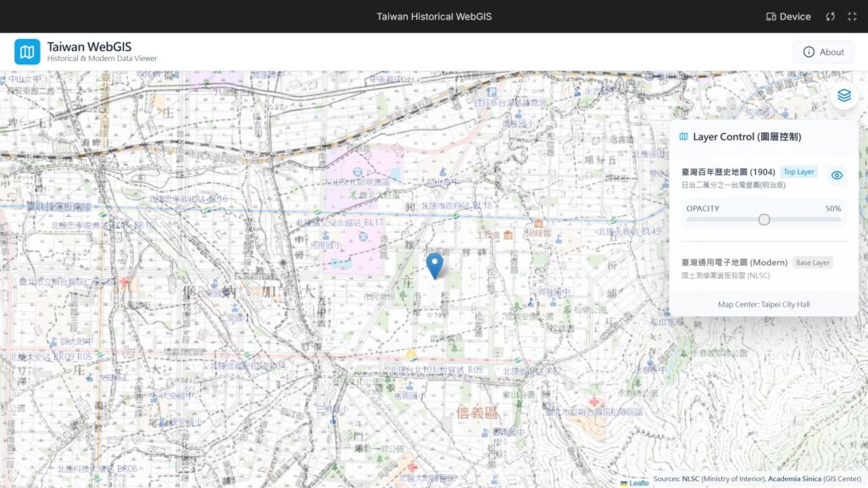Click the opacity slider handle
Image resolution: width=868 pixels, height=488 pixels.
[x=764, y=219]
